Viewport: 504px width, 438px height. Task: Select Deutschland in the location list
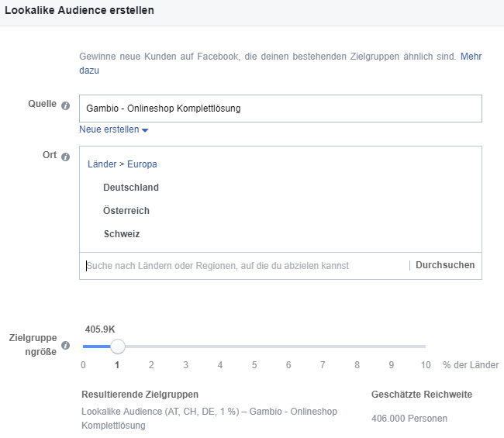click(x=131, y=188)
